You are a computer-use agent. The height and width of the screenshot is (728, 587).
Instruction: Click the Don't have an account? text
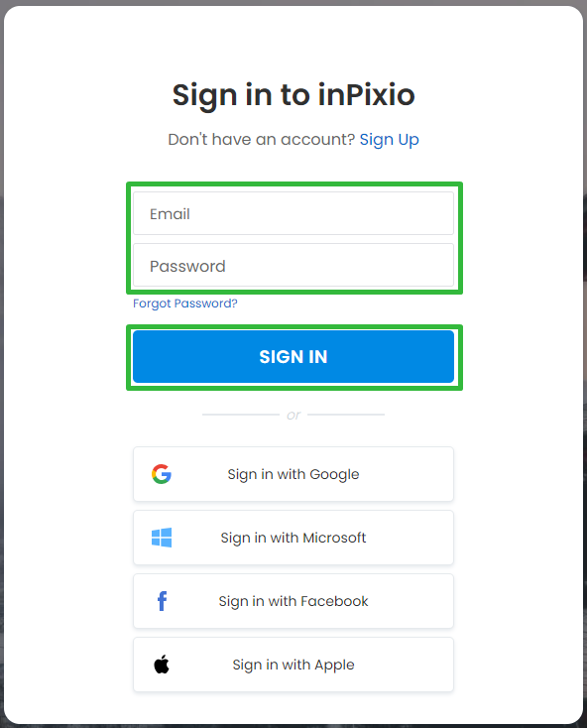click(x=261, y=139)
